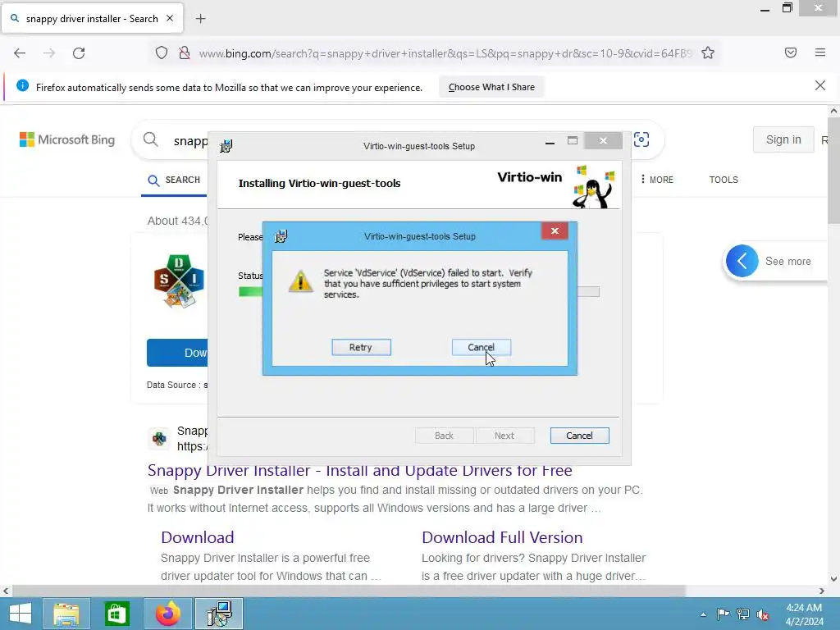The height and width of the screenshot is (630, 840).
Task: Click Cancel in the installer wizard footer
Action: pos(579,436)
